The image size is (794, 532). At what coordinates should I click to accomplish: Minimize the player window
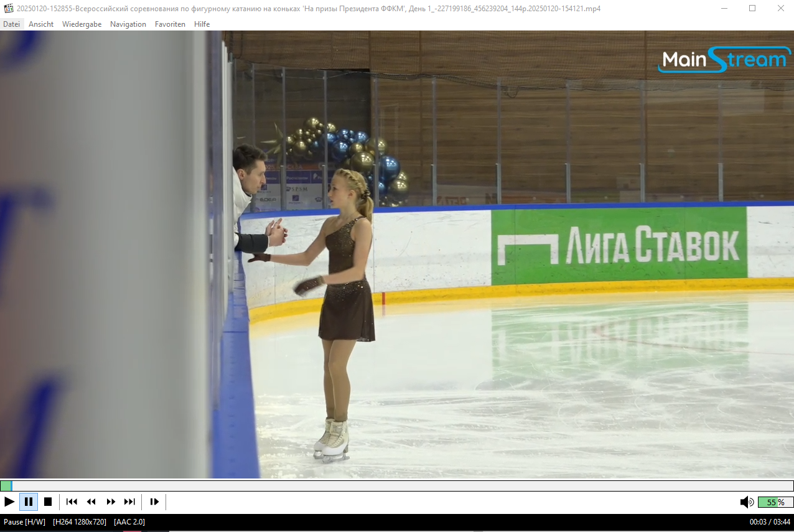(x=724, y=9)
